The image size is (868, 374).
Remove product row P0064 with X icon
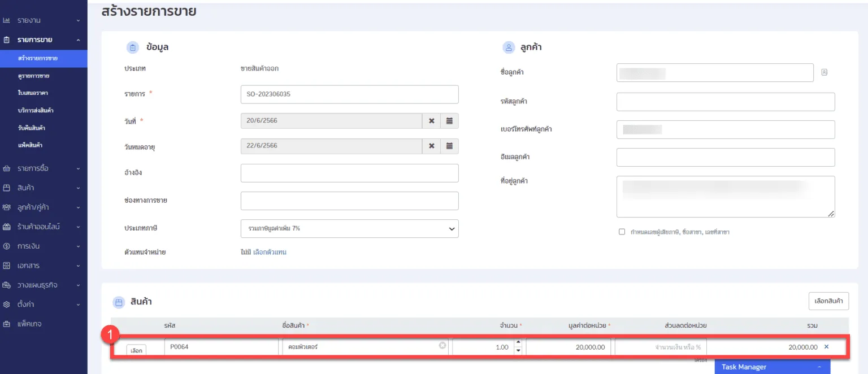coord(826,347)
